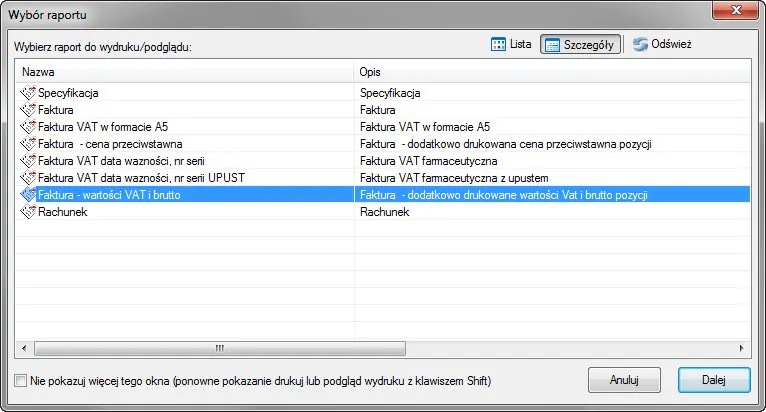This screenshot has height=412, width=766.
Task: Select the Faktura - wartości VAT i brutto row
Action: point(383,195)
